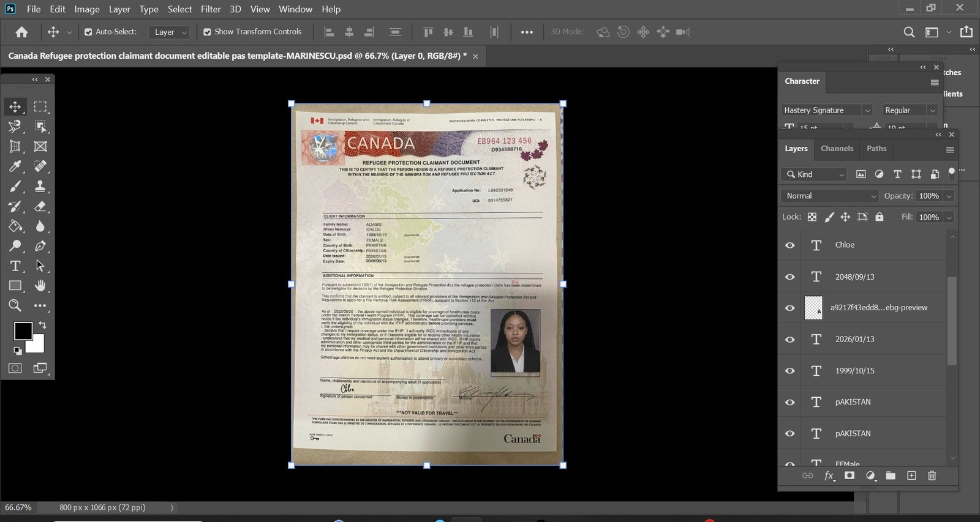Select the Paint Bucket tool
The image size is (980, 522).
(x=15, y=226)
